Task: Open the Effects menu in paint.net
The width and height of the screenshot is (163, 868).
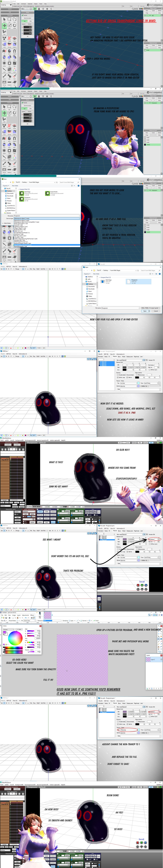Action: coord(32,615)
